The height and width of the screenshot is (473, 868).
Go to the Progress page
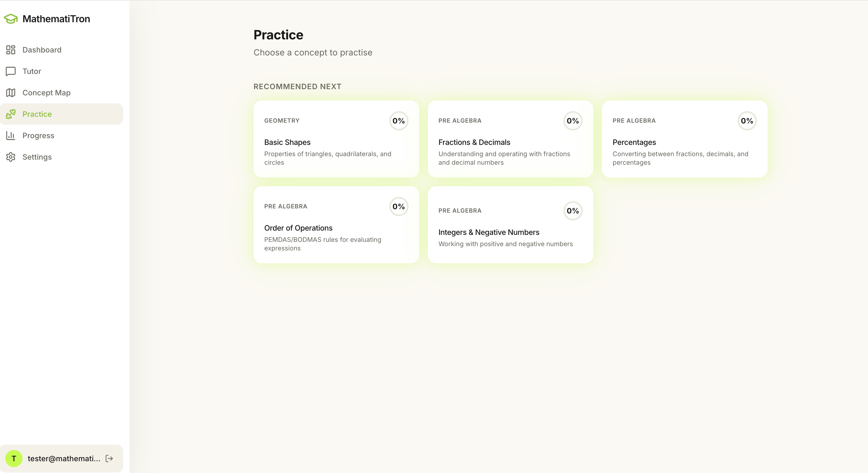click(x=38, y=136)
